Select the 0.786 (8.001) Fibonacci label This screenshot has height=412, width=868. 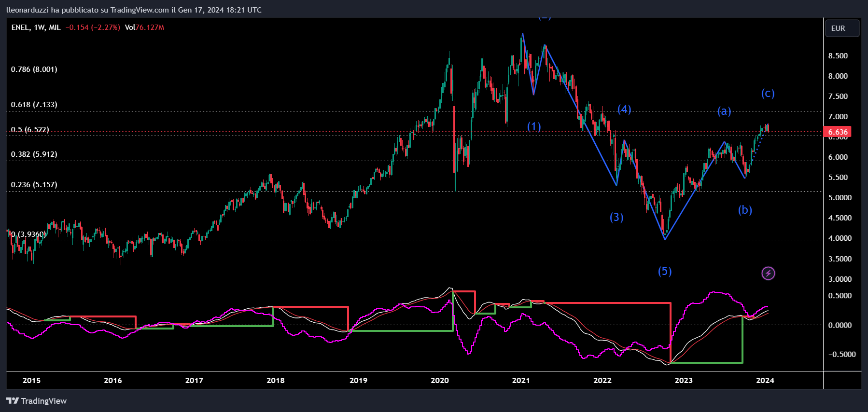[34, 69]
